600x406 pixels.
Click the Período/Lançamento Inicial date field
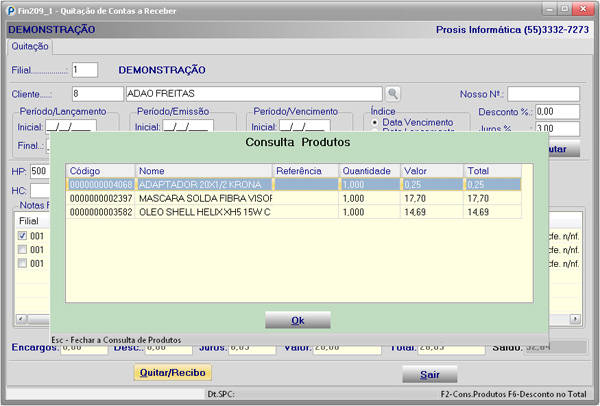71,127
